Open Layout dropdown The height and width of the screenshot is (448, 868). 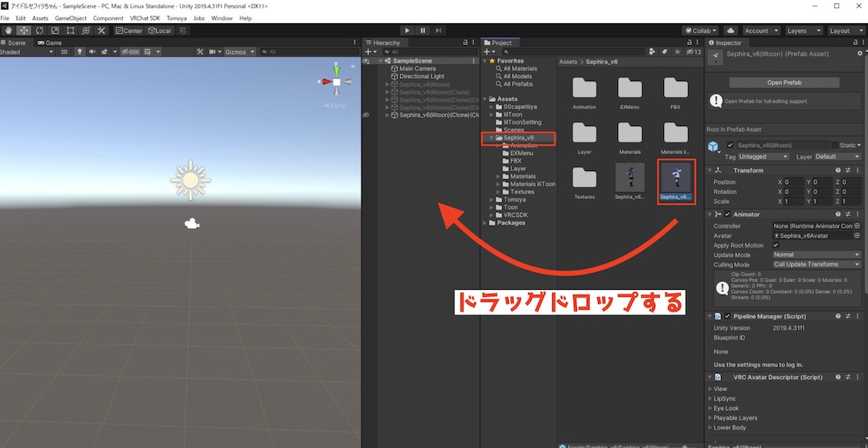click(846, 31)
